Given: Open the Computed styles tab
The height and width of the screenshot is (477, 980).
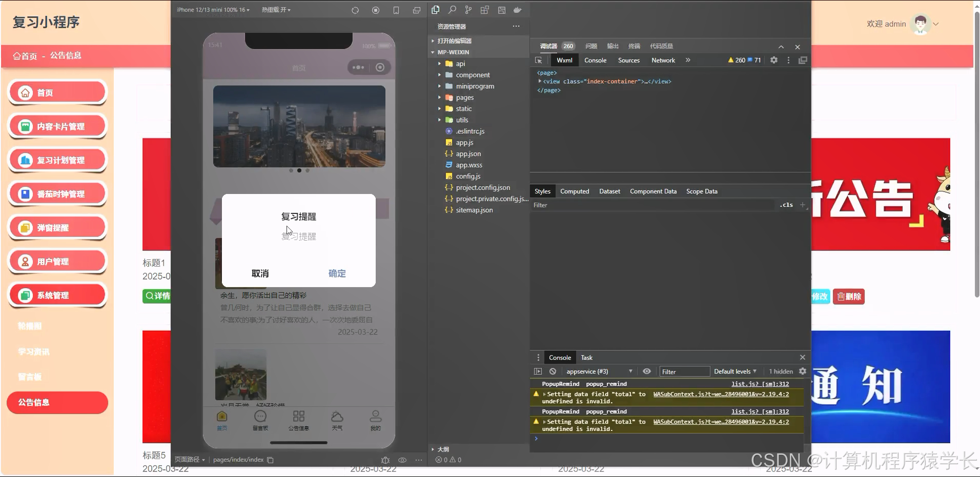Looking at the screenshot, I should coord(575,191).
